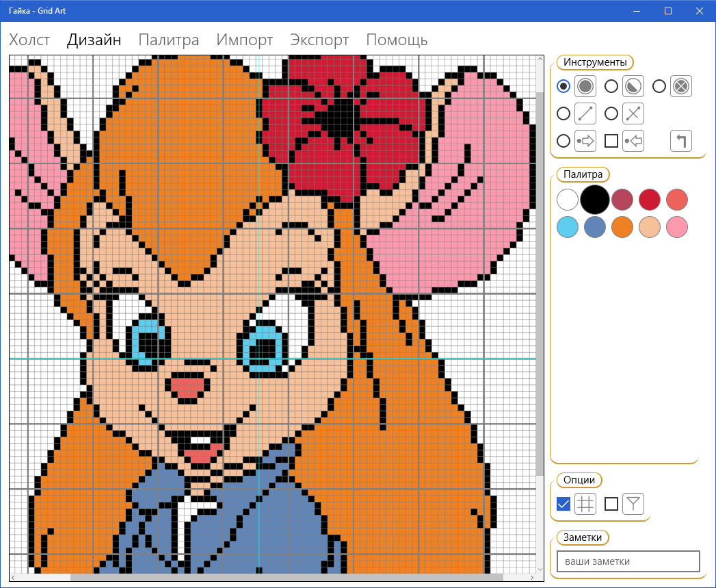Click the diagonal line tool icon

[585, 113]
